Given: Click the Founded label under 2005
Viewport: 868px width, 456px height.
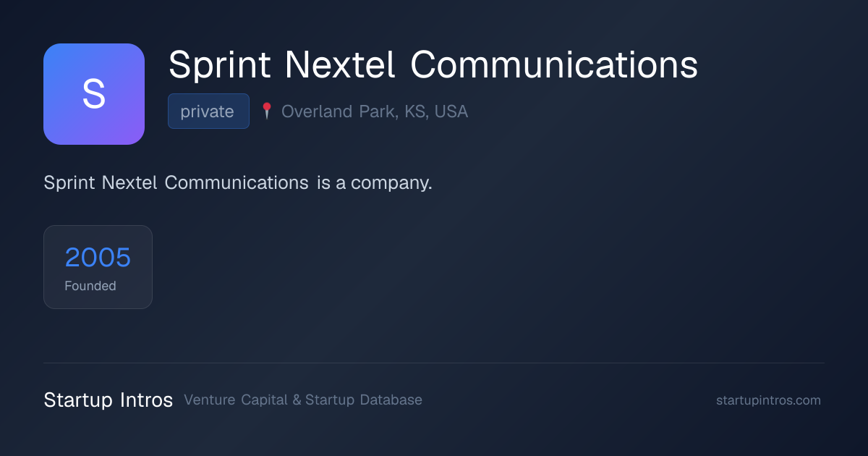Looking at the screenshot, I should pyautogui.click(x=90, y=286).
